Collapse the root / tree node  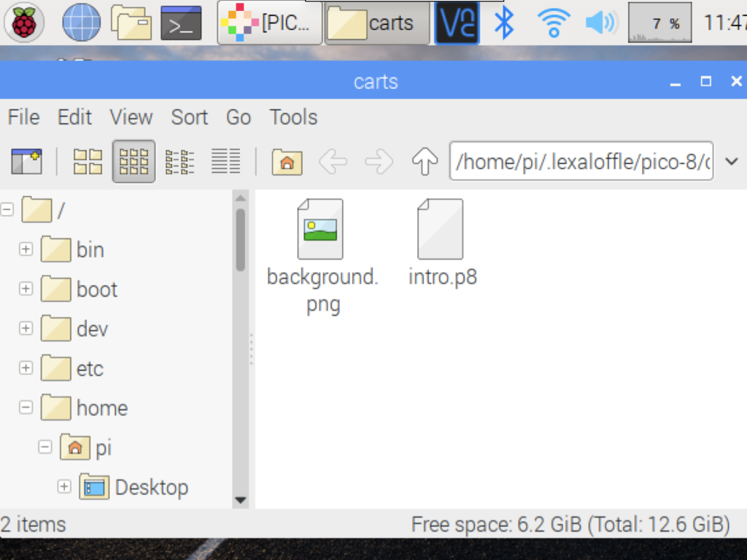click(7, 209)
